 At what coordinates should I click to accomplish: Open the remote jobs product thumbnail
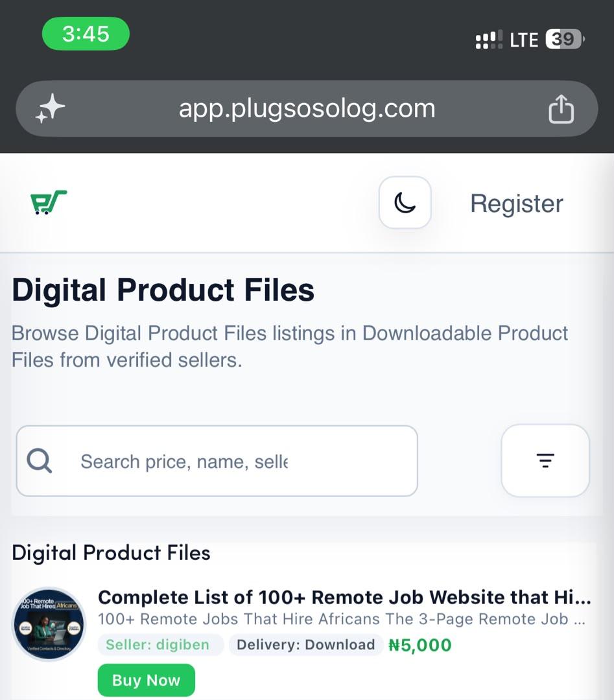point(49,624)
